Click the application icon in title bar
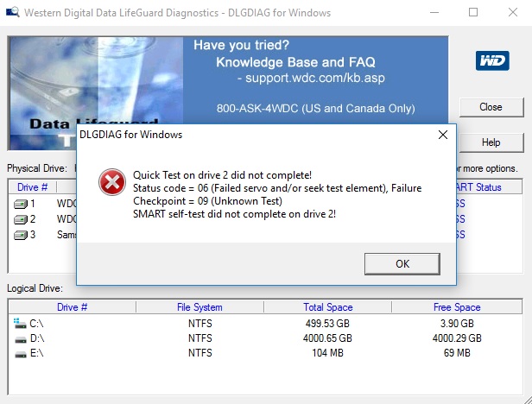The width and height of the screenshot is (532, 404). [13, 13]
